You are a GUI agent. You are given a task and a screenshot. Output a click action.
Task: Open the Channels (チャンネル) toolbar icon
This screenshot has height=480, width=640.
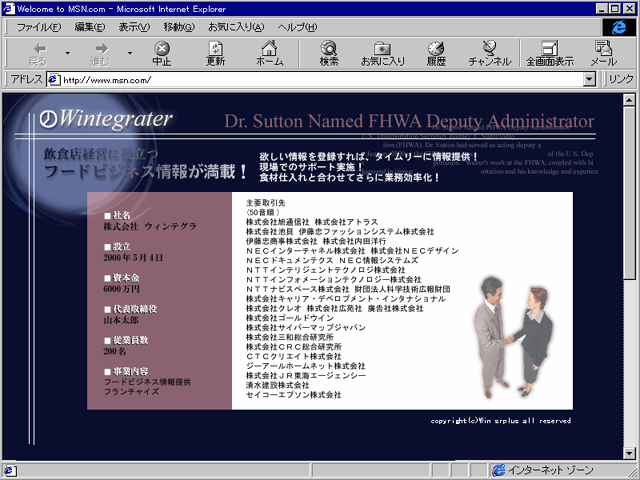[x=489, y=53]
